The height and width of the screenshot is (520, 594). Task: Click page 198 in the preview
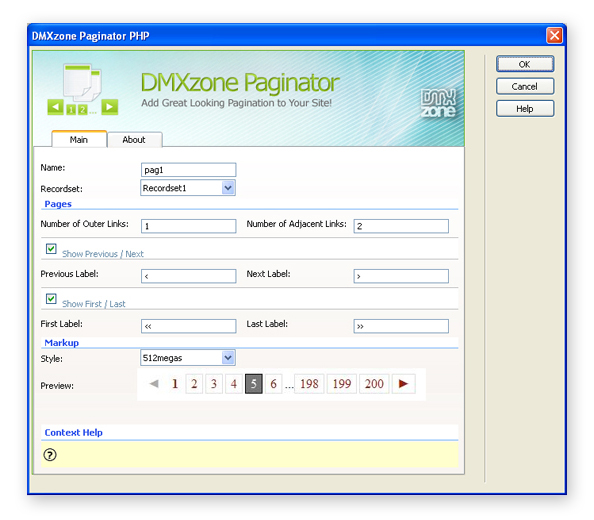coord(309,384)
